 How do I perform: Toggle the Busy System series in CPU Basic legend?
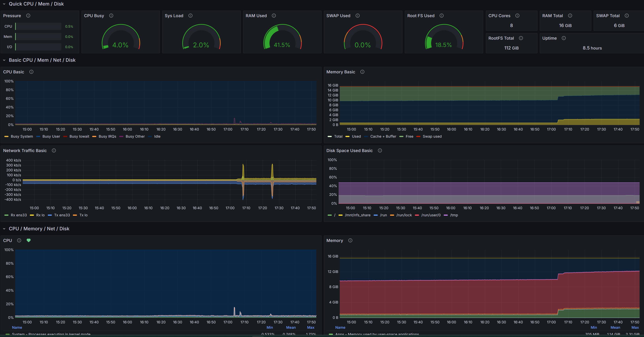22,136
